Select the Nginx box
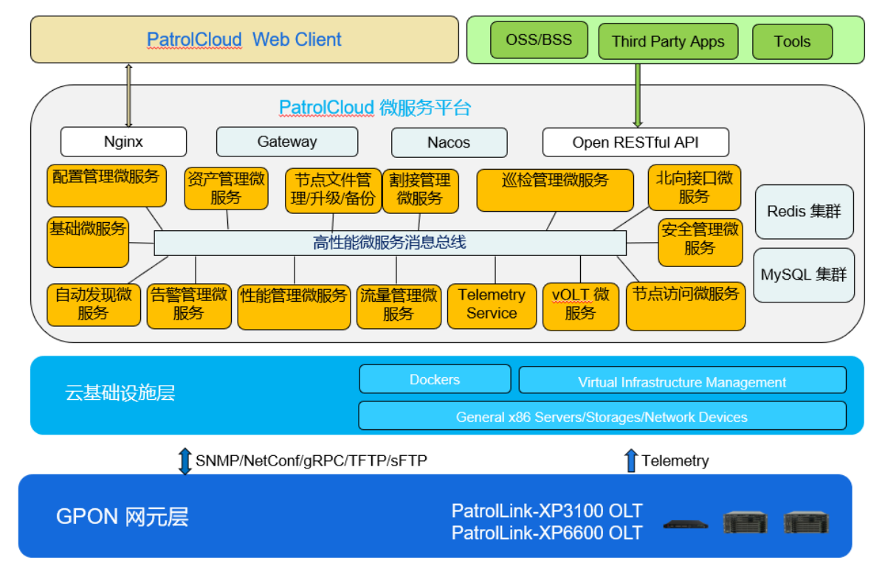This screenshot has width=885, height=588. pyautogui.click(x=123, y=142)
